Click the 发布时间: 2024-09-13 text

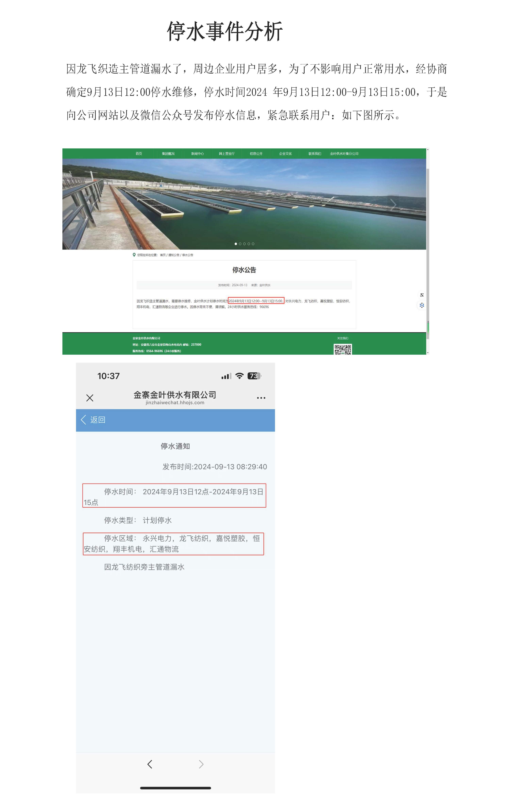[232, 285]
